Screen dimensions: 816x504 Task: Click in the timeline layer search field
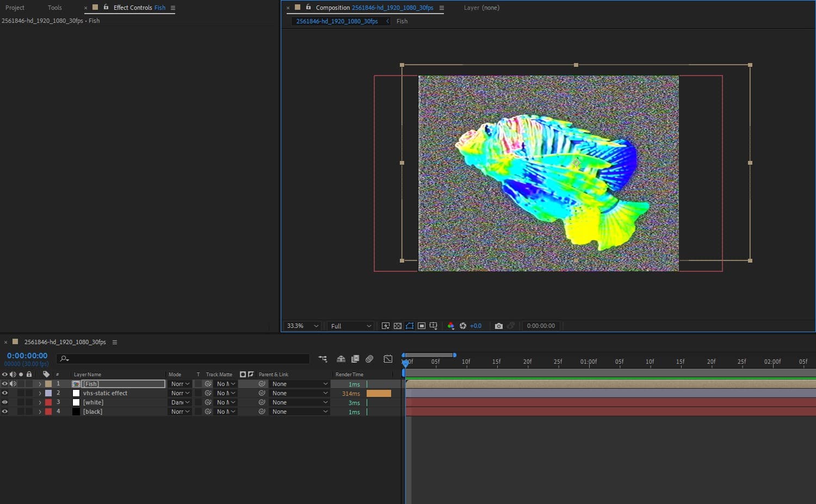click(x=183, y=359)
